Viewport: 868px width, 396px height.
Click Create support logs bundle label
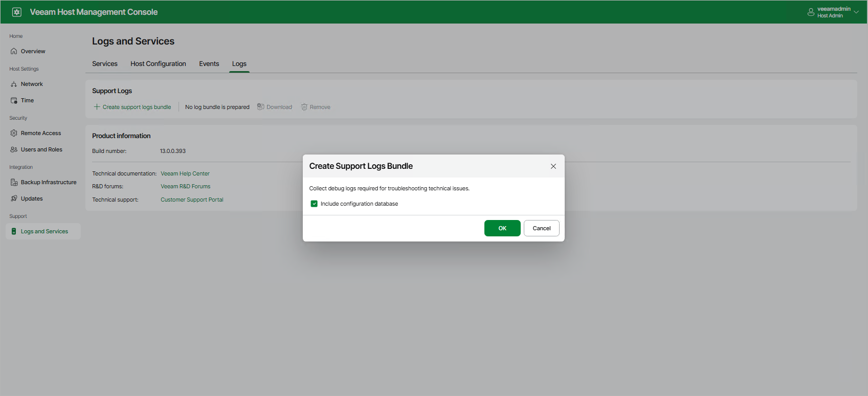click(137, 107)
